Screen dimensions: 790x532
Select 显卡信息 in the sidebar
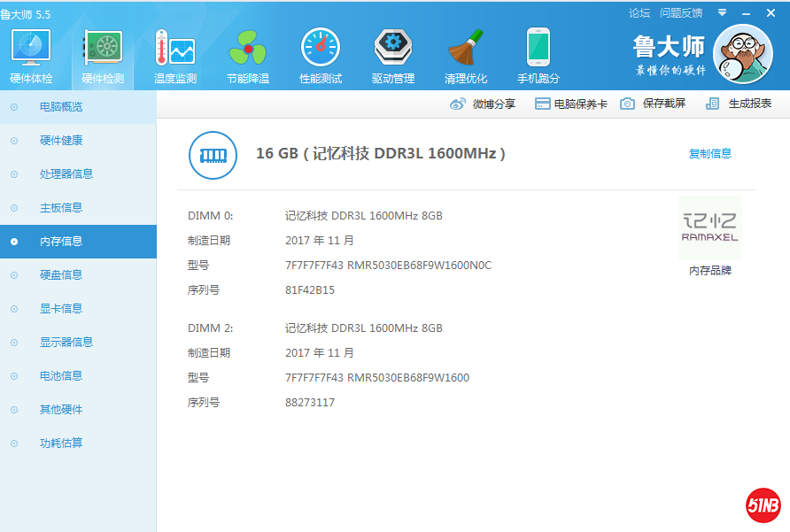pyautogui.click(x=61, y=308)
